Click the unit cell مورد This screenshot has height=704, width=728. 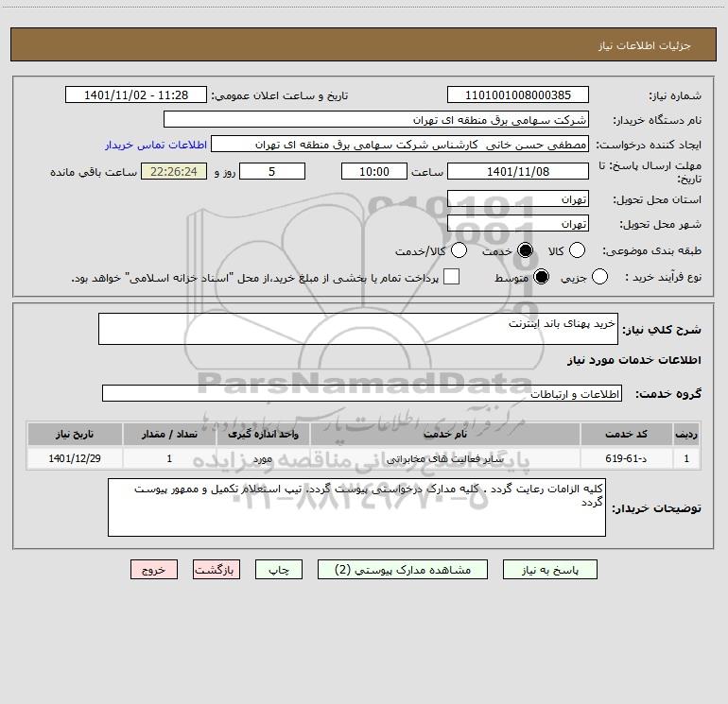coord(263,458)
